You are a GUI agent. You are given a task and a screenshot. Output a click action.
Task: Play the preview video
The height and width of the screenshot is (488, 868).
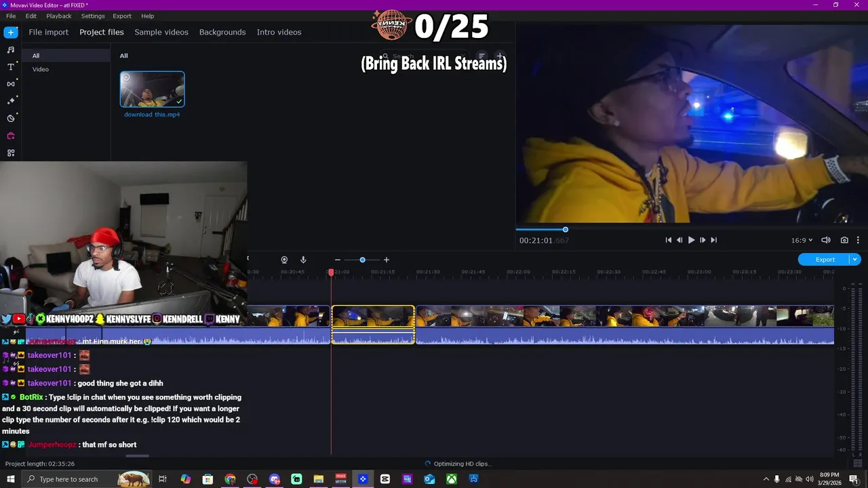(691, 240)
